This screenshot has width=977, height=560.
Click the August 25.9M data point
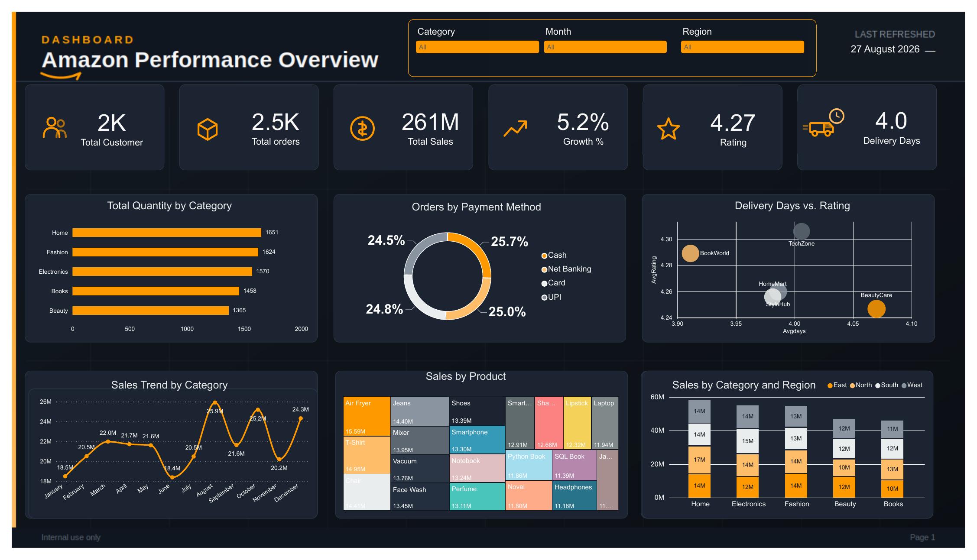(215, 402)
